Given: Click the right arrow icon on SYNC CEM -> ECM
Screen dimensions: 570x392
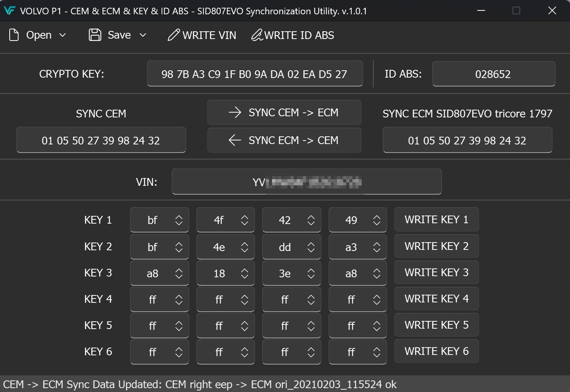Looking at the screenshot, I should pyautogui.click(x=234, y=112).
